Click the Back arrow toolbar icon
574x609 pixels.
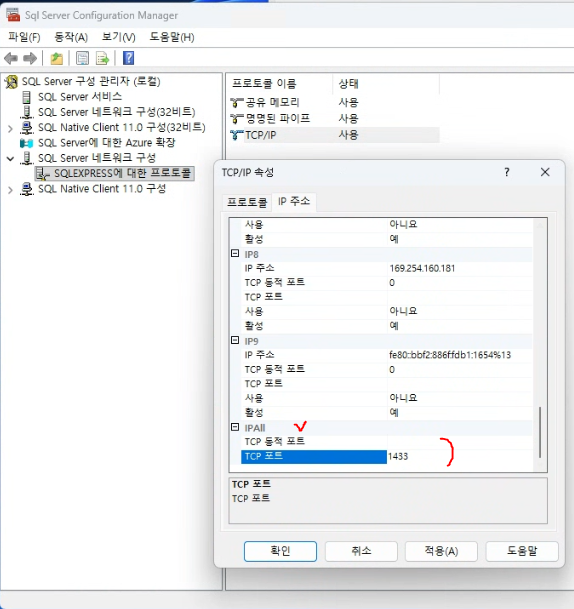point(11,58)
